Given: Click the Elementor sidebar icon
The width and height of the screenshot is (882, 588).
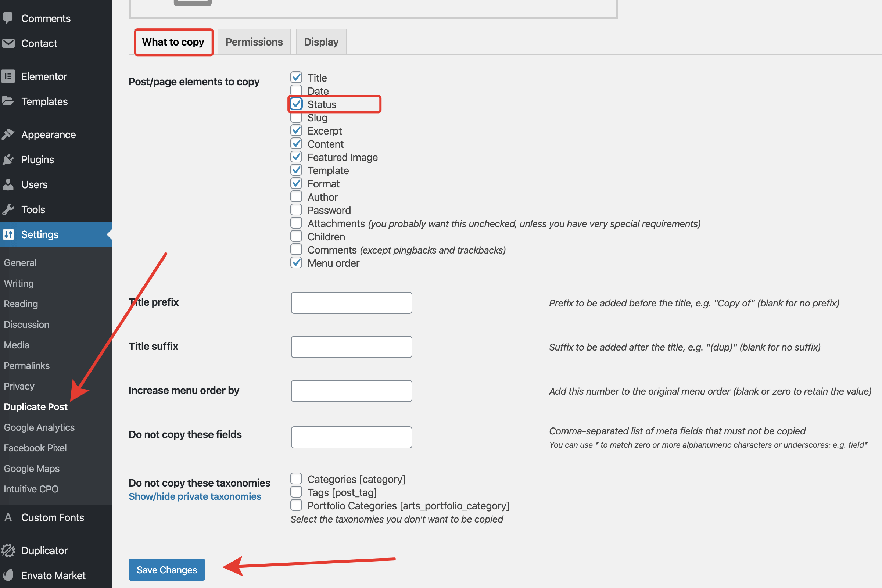Looking at the screenshot, I should (8, 76).
